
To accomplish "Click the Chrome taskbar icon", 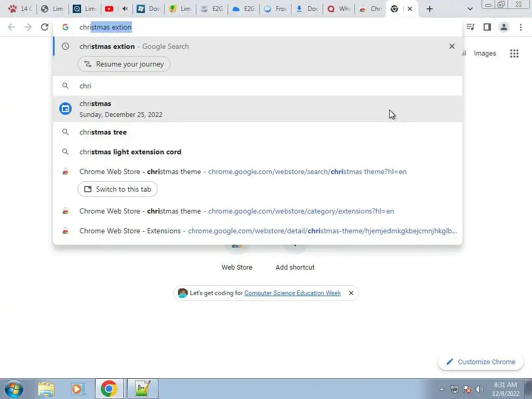I will tap(109, 389).
